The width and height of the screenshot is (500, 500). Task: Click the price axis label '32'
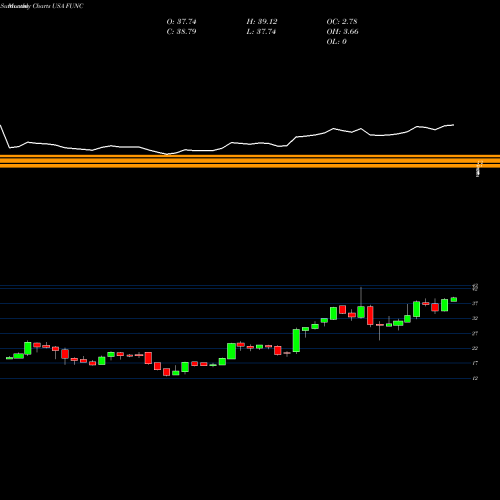point(475,318)
